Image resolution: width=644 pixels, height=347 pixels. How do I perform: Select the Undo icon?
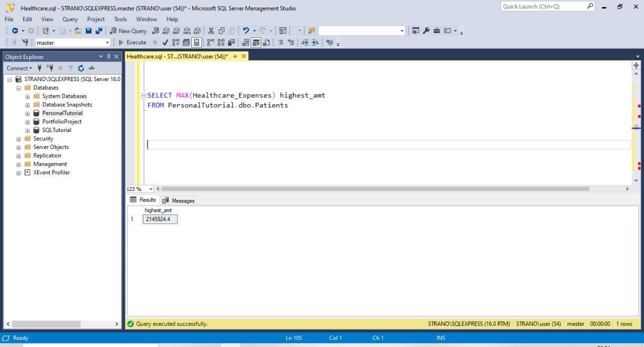pos(246,31)
